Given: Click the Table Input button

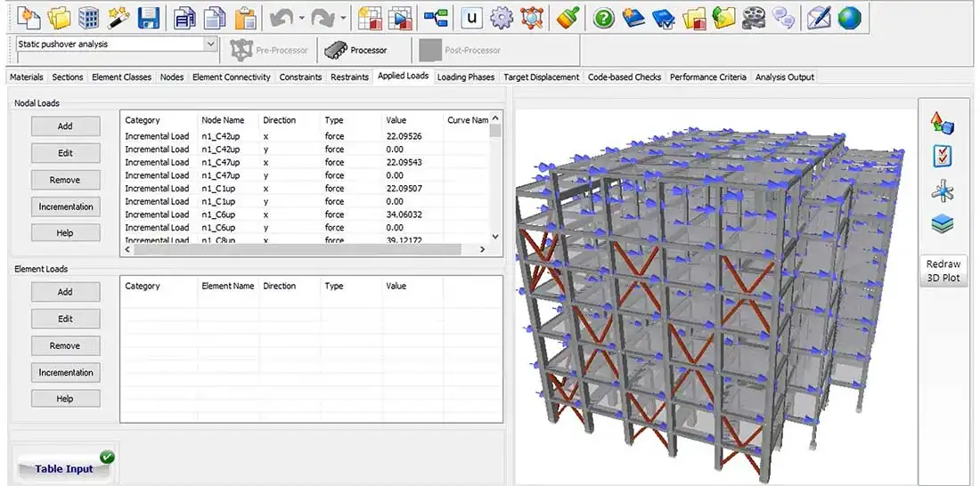Looking at the screenshot, I should point(66,467).
